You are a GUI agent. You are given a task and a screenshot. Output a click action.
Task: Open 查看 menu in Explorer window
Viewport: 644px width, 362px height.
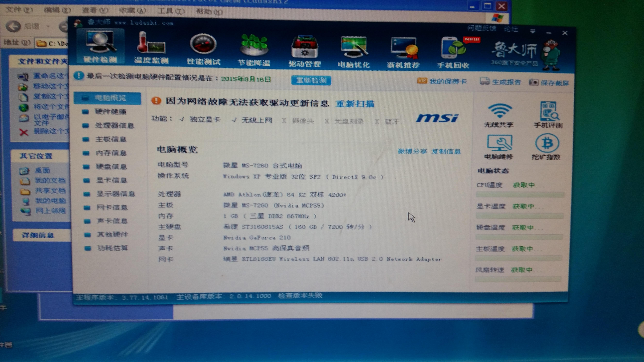[x=95, y=10]
